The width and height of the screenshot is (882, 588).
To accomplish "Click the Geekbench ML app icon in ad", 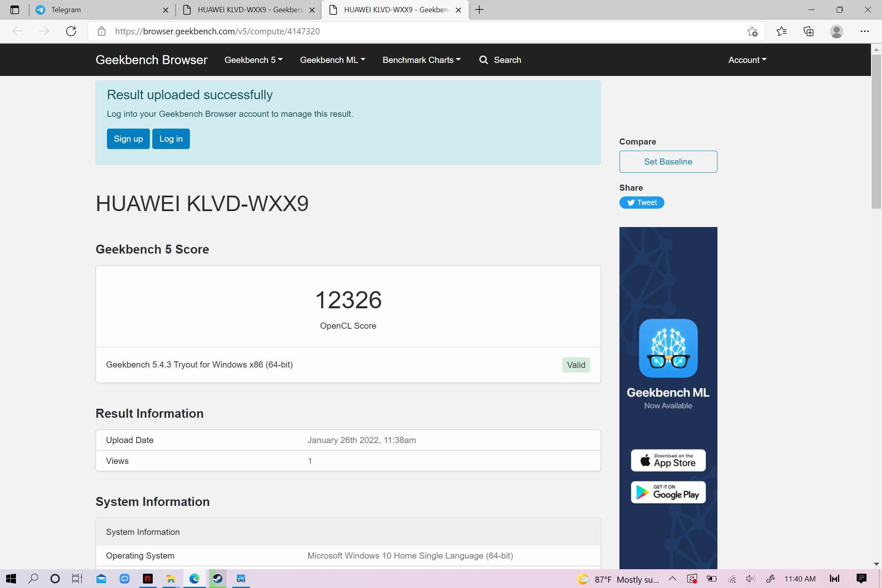I will pyautogui.click(x=668, y=348).
